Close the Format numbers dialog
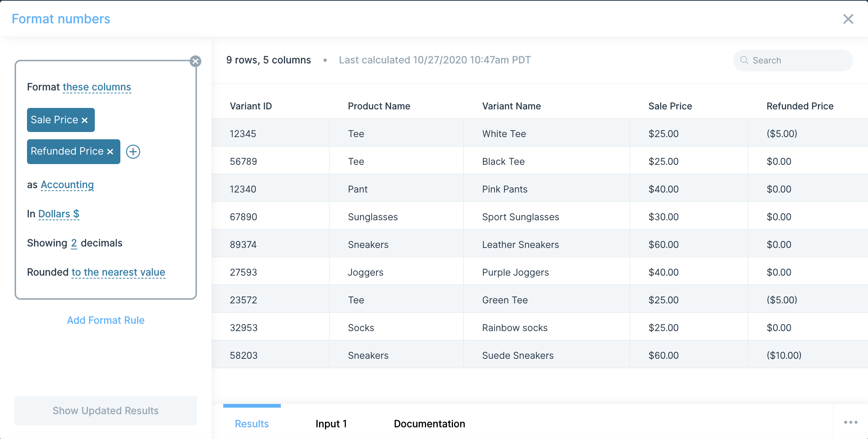Image resolution: width=868 pixels, height=439 pixels. click(848, 19)
